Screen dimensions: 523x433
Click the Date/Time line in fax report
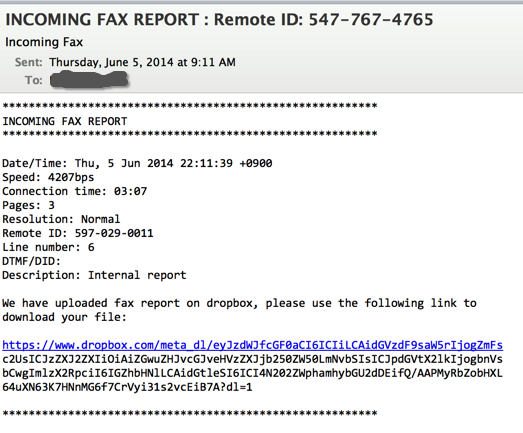click(137, 163)
